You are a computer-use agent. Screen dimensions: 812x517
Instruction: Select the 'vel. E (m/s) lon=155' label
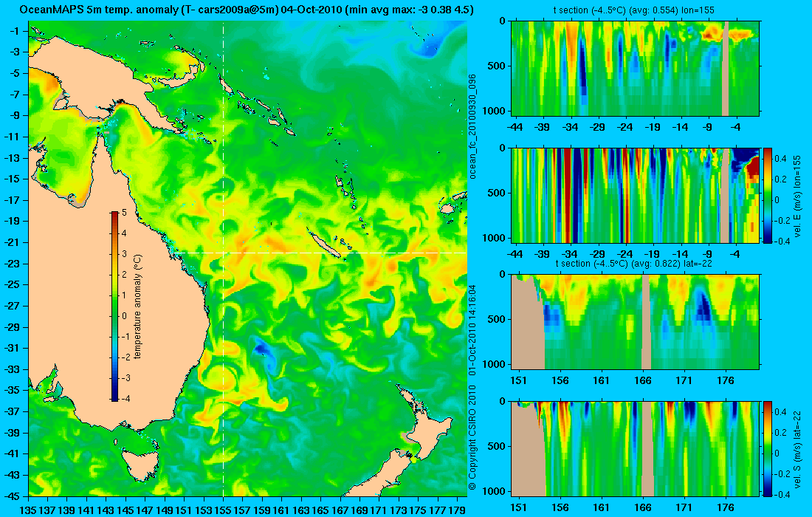coord(797,196)
